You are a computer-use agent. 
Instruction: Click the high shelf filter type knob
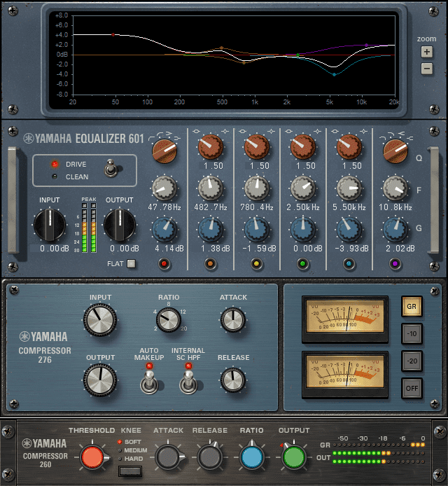point(395,151)
